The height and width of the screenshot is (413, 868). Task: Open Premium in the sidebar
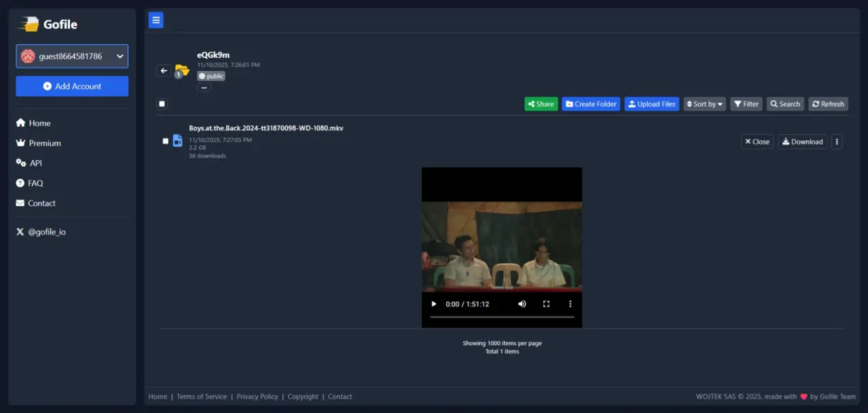38,143
